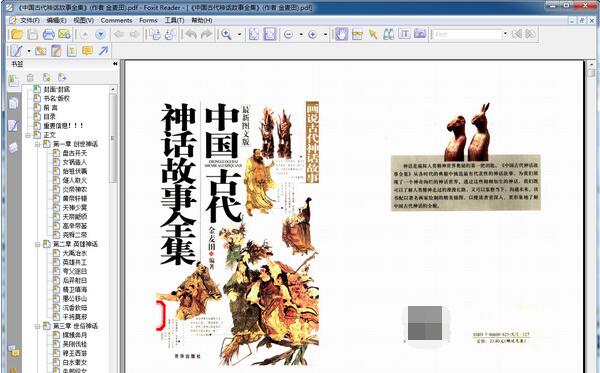Open the Zoom Out dropdown arrow
600x373 pixels.
tap(301, 35)
